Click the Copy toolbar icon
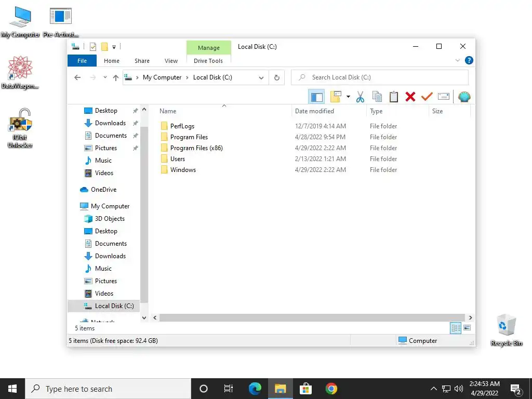 point(377,97)
